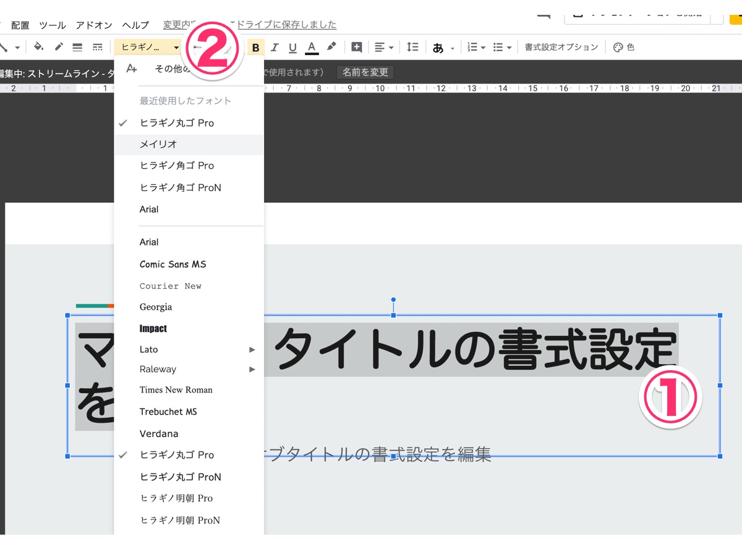Expand the Lato font submenu arrow
Screen dimensions: 742x560
tap(252, 350)
